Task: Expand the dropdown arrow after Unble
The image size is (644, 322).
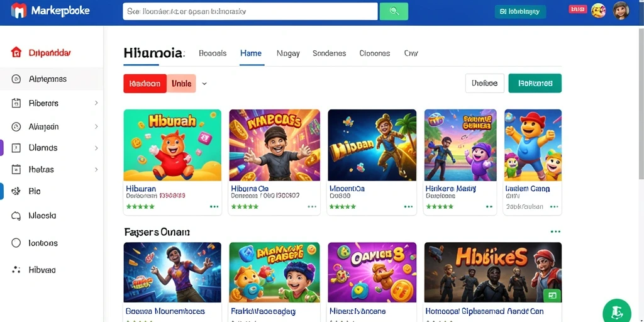Action: point(204,84)
